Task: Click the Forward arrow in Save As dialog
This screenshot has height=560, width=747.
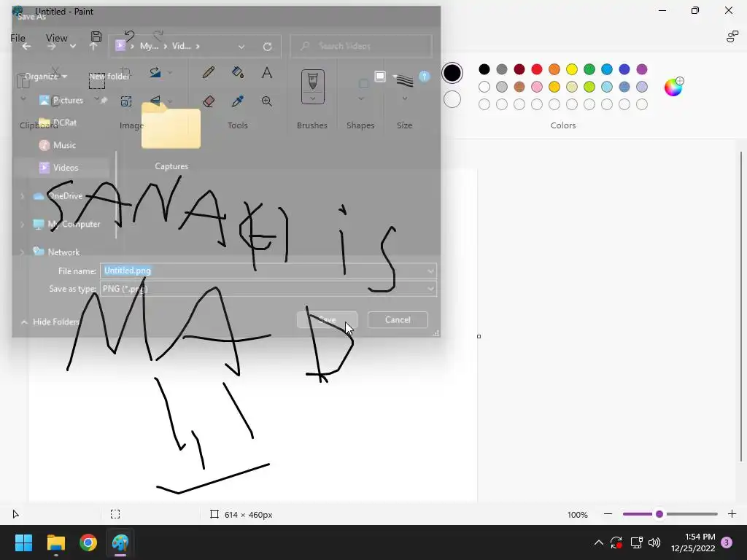Action: pyautogui.click(x=52, y=46)
